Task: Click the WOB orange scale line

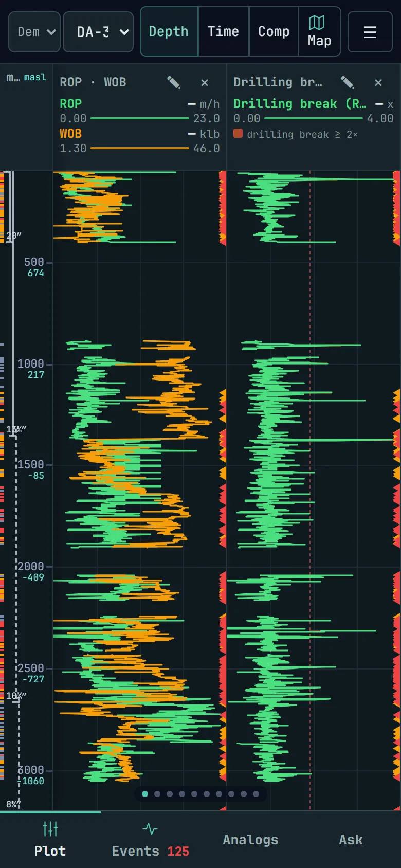Action: click(x=140, y=148)
